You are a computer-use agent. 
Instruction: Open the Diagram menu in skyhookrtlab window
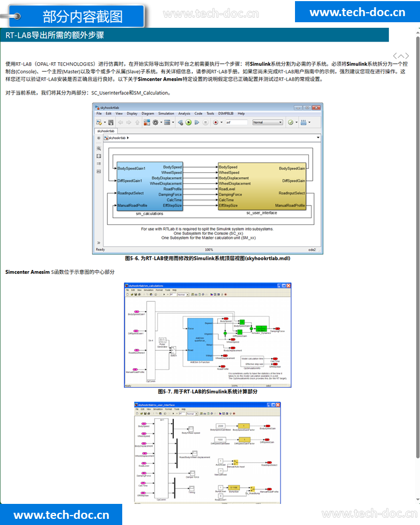pos(148,113)
